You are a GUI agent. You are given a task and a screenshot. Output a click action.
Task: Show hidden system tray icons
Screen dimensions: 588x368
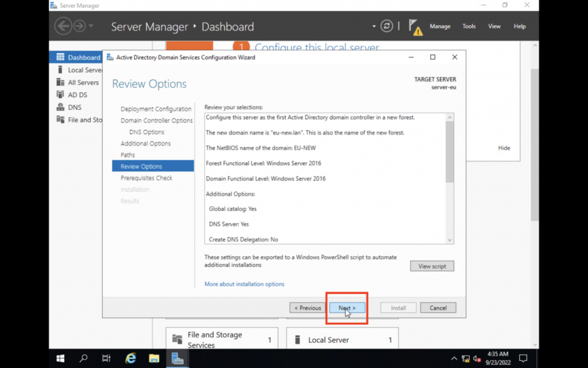(454, 359)
